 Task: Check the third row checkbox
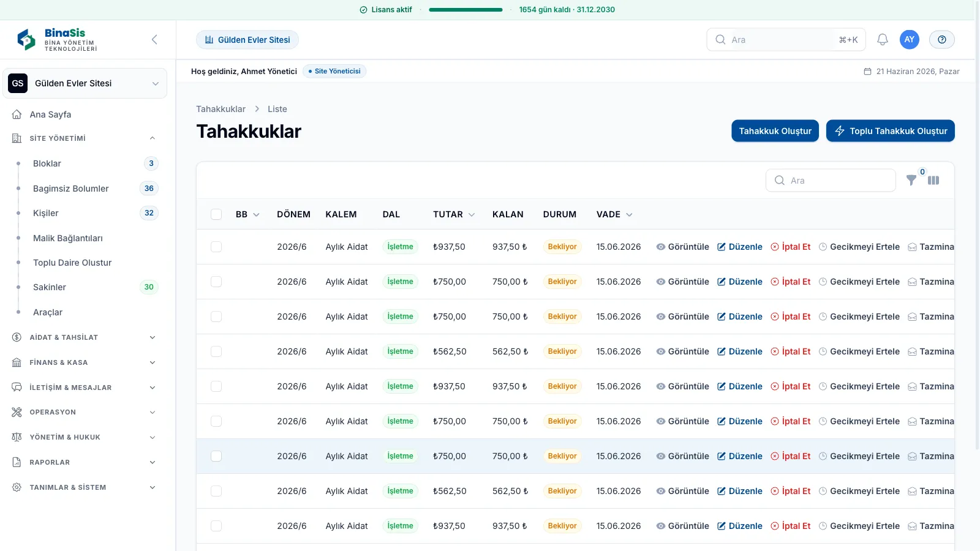[216, 317]
